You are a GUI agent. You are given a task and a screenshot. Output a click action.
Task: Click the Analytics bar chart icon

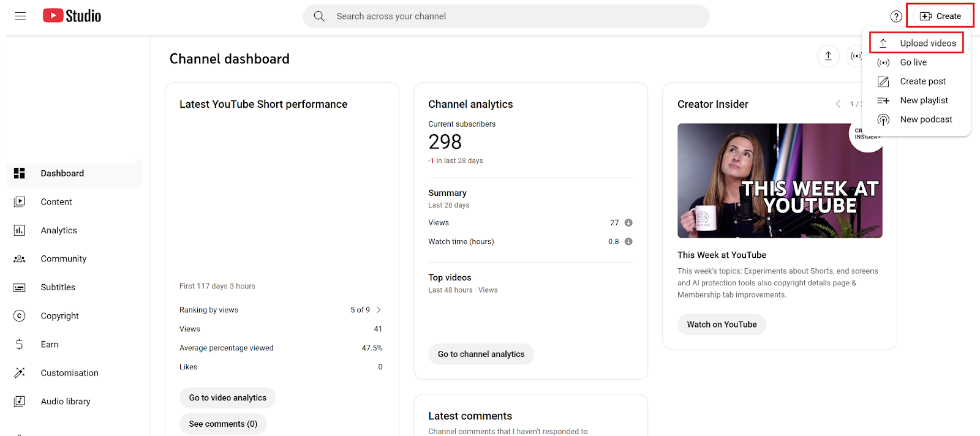(20, 230)
